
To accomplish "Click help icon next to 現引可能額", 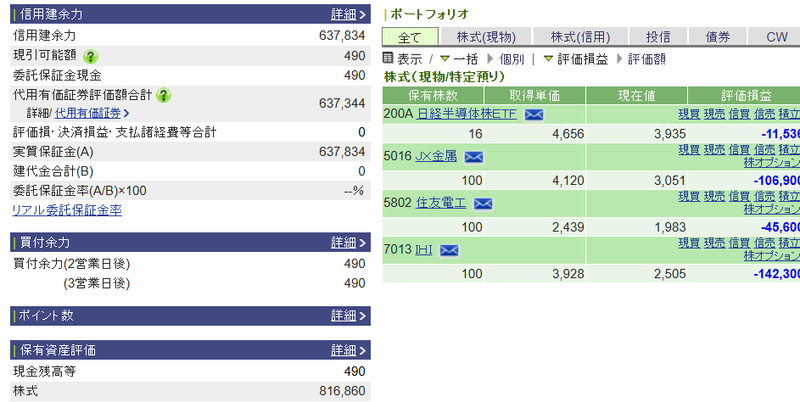I will point(90,56).
